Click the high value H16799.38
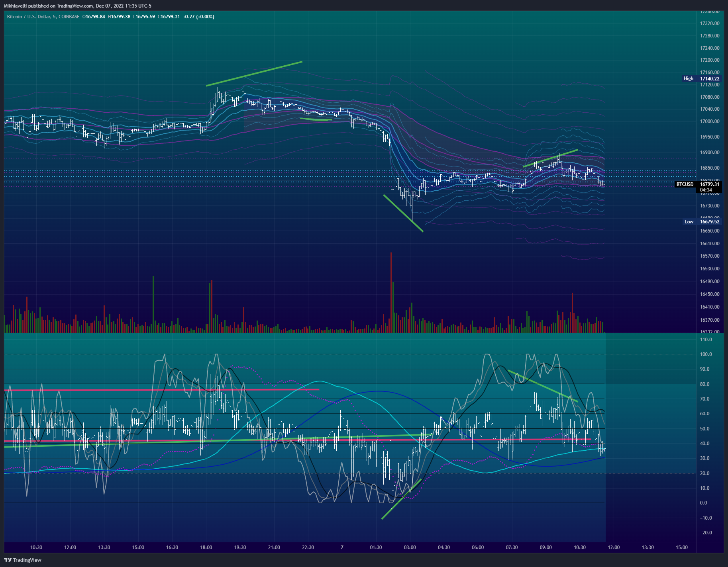 119,17
